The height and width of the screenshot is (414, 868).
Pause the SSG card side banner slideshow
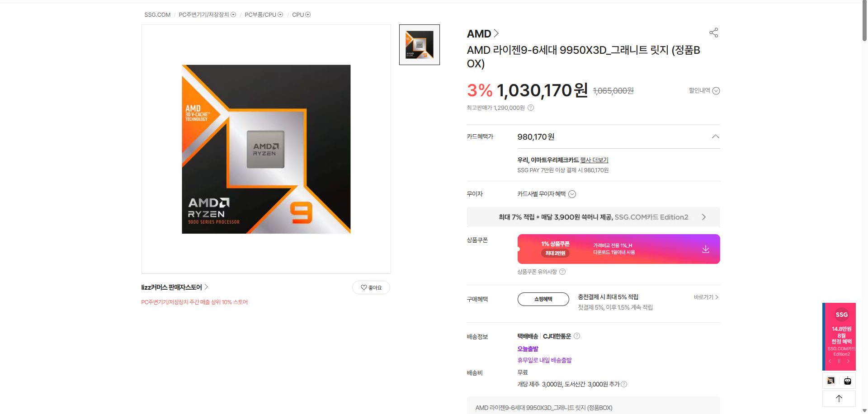(839, 361)
